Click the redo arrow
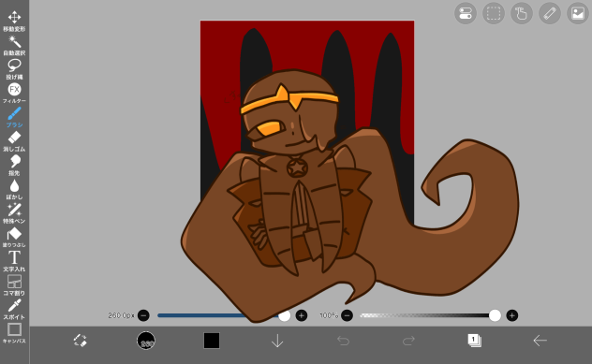Screen dimensions: 592x364 point(408,341)
